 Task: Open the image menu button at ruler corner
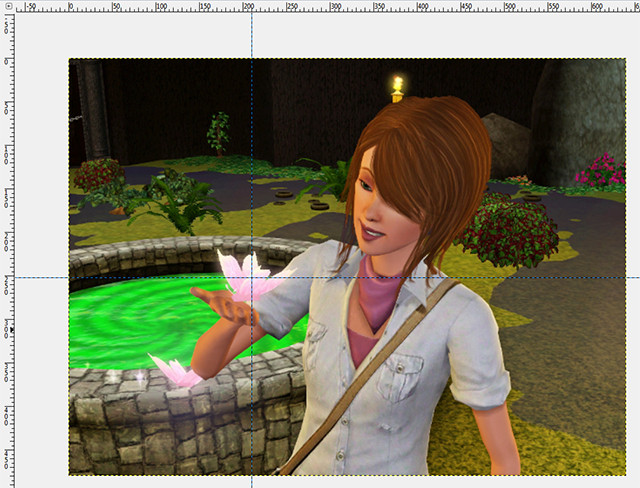click(9, 7)
